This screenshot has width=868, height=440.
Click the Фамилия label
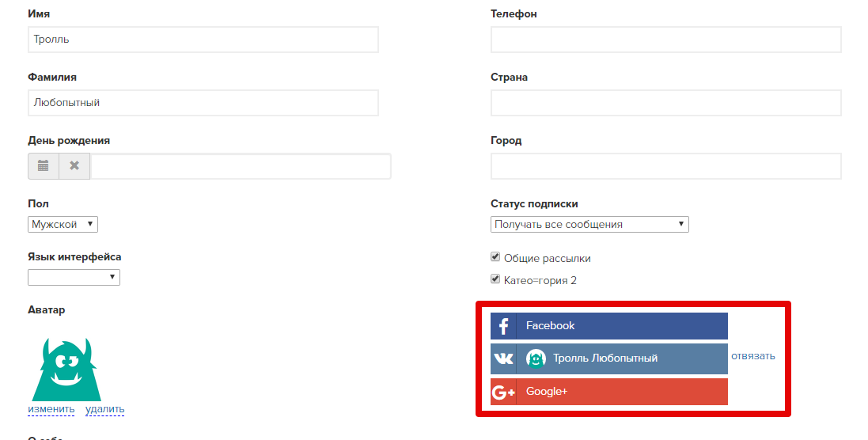[x=52, y=77]
